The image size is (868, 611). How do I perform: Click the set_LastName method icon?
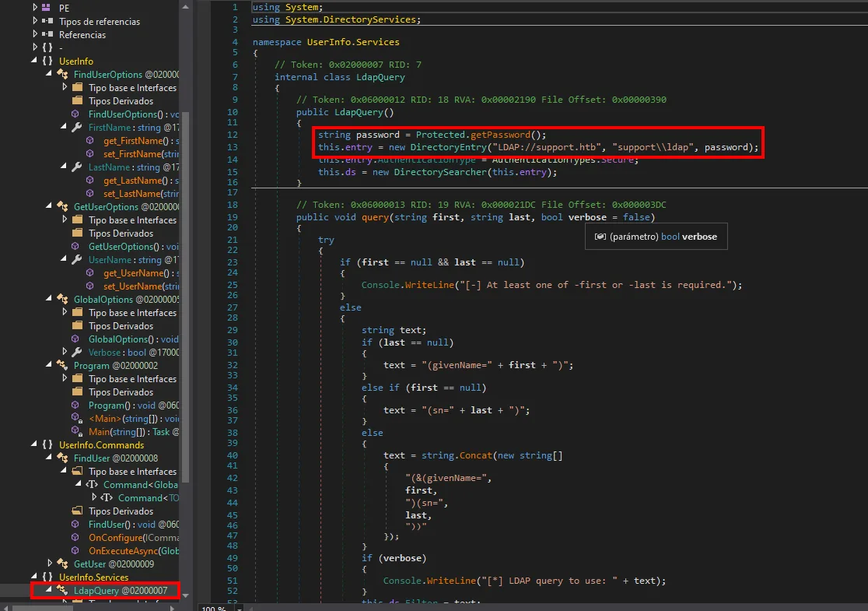90,193
